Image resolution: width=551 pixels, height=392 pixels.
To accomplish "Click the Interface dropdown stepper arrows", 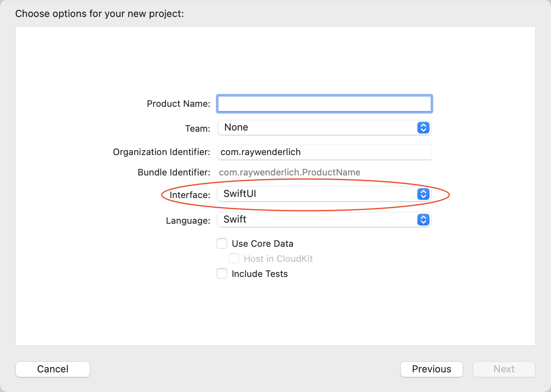I will [423, 194].
